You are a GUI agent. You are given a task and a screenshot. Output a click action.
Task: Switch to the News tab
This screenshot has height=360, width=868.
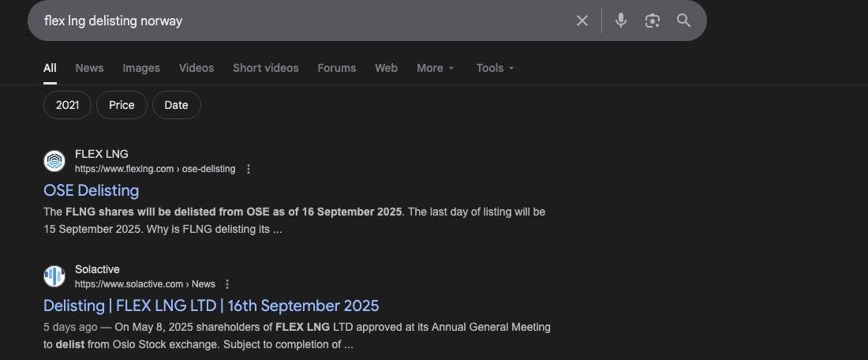click(x=89, y=68)
